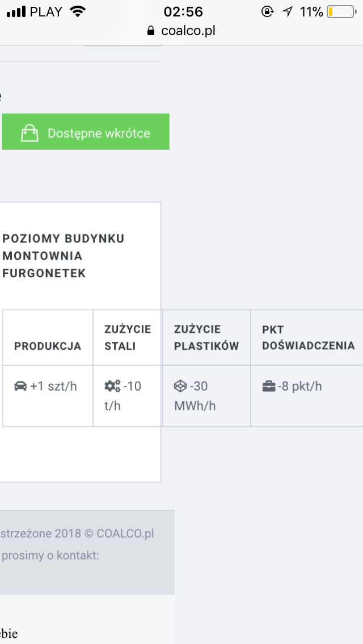Click the cube icon beside -30 MWh/h
Image resolution: width=363 pixels, height=644 pixels.
(180, 386)
